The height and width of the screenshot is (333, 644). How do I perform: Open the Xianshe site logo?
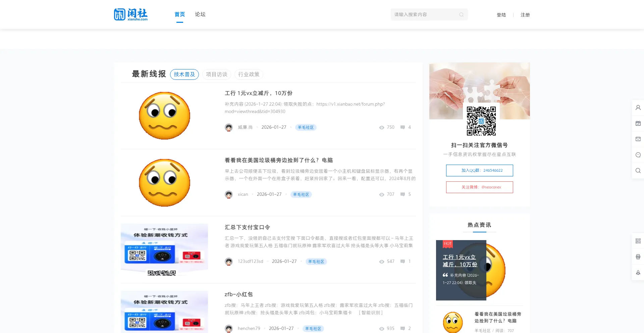pyautogui.click(x=131, y=14)
